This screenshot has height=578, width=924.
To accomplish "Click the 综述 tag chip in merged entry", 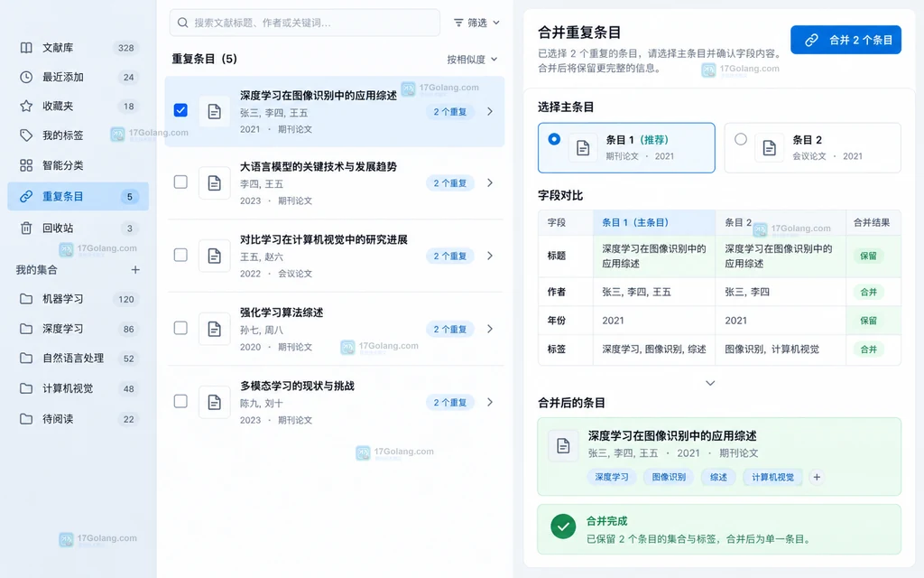I will 718,477.
